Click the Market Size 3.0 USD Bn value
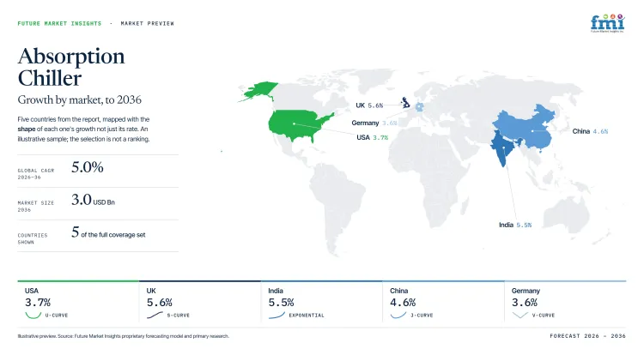Screen dimensions: 644x361 coord(93,200)
